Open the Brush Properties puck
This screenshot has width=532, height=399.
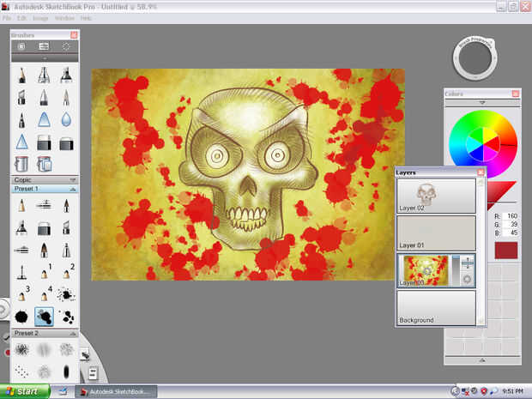475,58
